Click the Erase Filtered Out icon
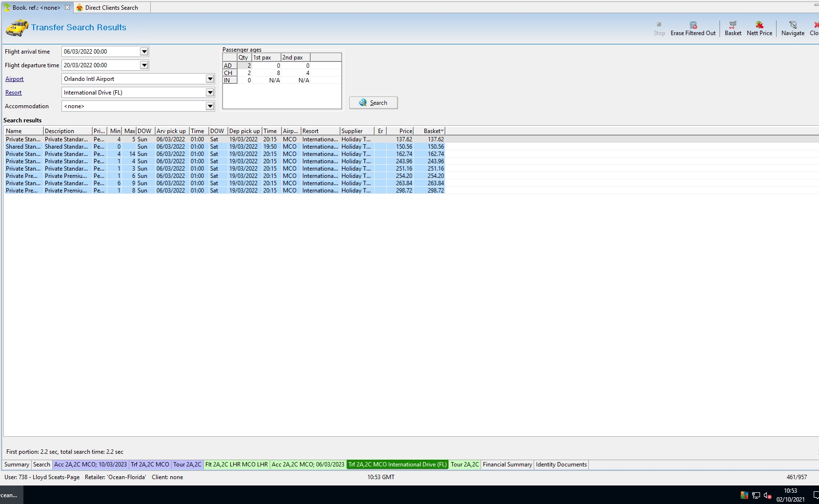This screenshot has width=819, height=504. [693, 25]
